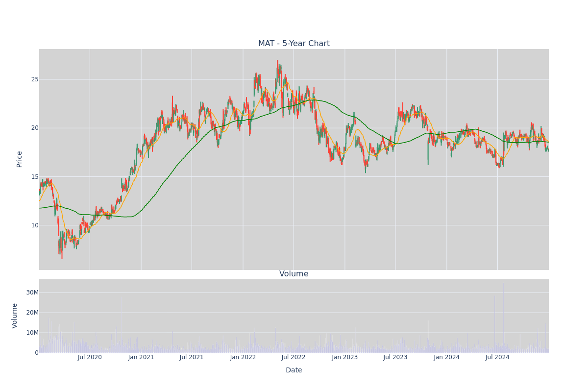Click the volume tick label "30M"

point(32,293)
